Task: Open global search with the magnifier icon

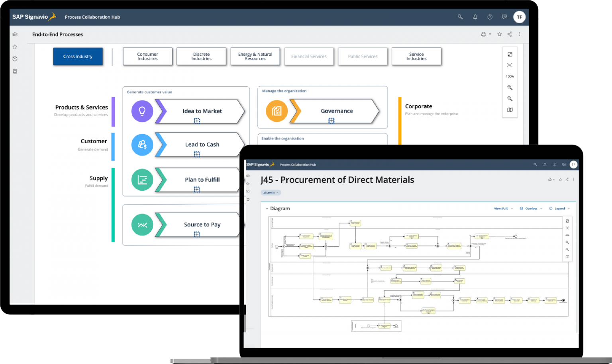Action: point(460,17)
